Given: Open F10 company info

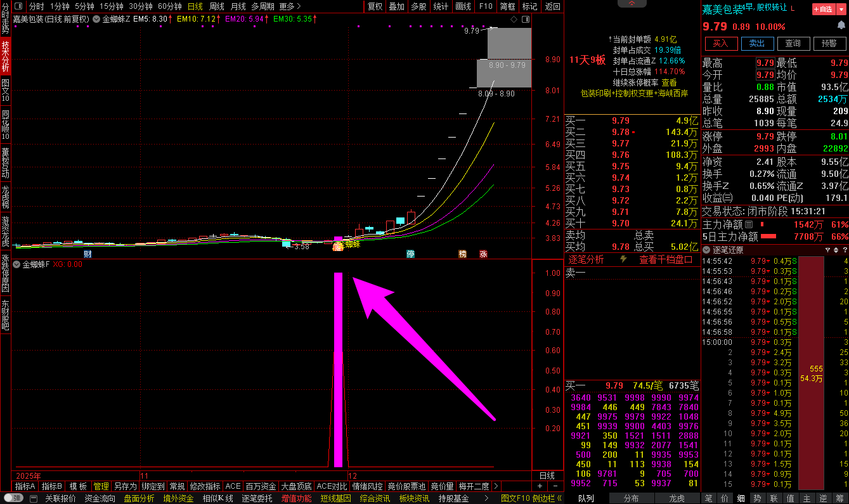Looking at the screenshot, I should coord(486,6).
